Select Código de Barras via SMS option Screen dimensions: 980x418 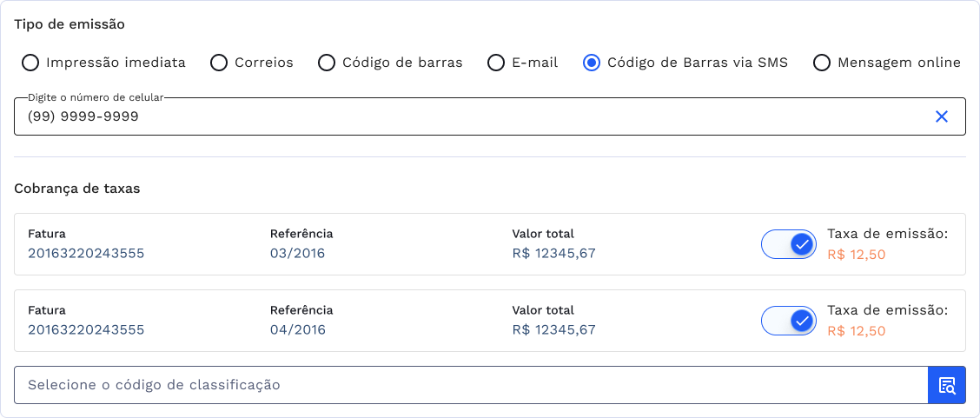click(x=592, y=63)
